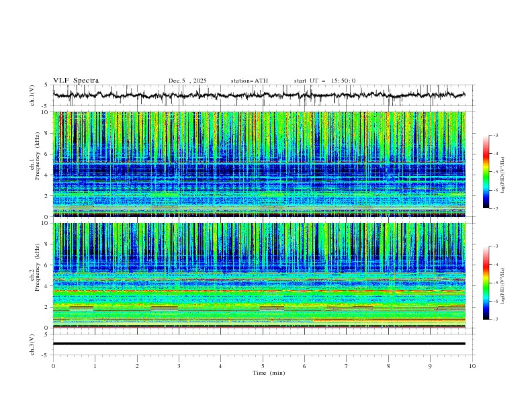Click the "station=ATH" header label
The image size is (532, 411).
point(249,81)
